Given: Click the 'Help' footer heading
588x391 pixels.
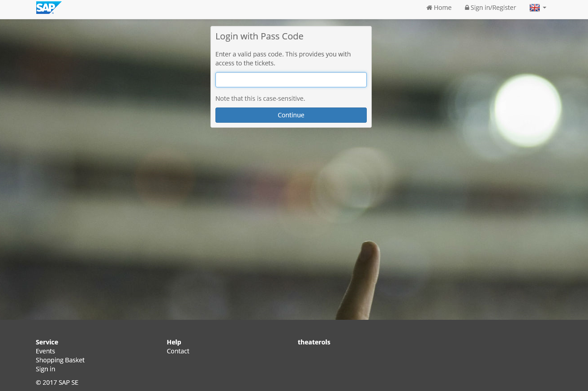Looking at the screenshot, I should tap(174, 342).
